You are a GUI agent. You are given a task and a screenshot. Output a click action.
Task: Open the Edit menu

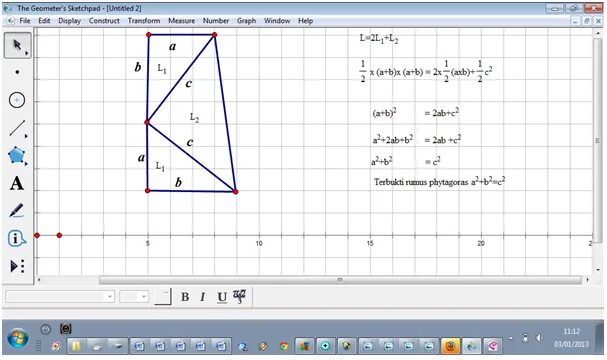click(44, 21)
